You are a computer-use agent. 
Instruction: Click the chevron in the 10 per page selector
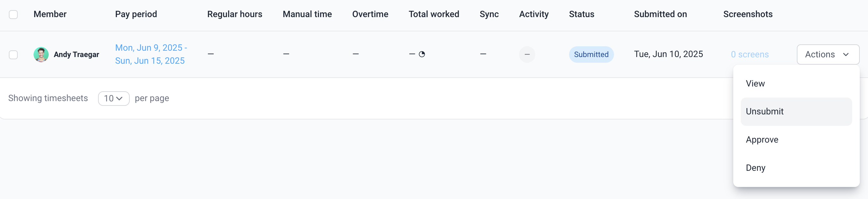click(x=119, y=99)
